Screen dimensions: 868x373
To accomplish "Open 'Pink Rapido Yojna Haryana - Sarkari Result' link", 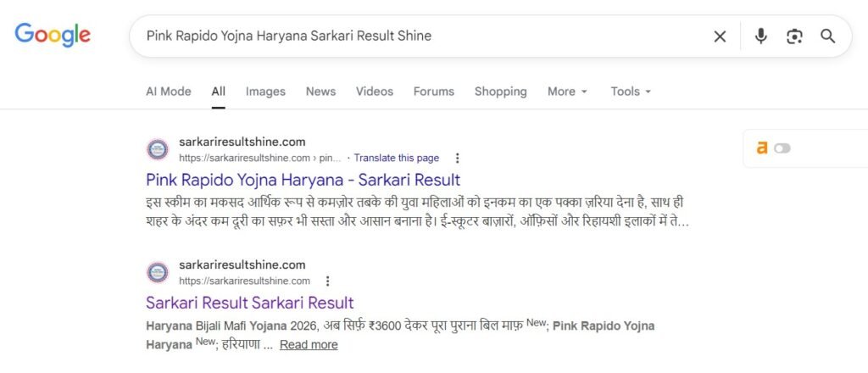I will click(x=303, y=180).
